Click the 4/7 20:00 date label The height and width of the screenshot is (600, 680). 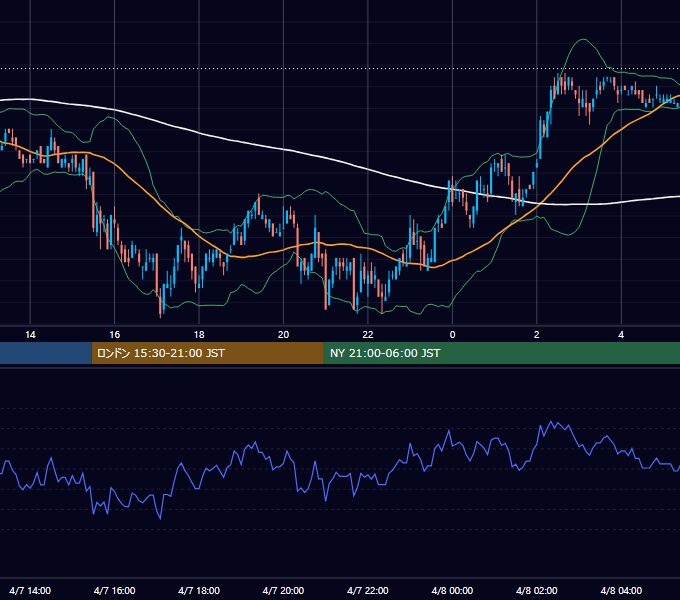coord(283,590)
